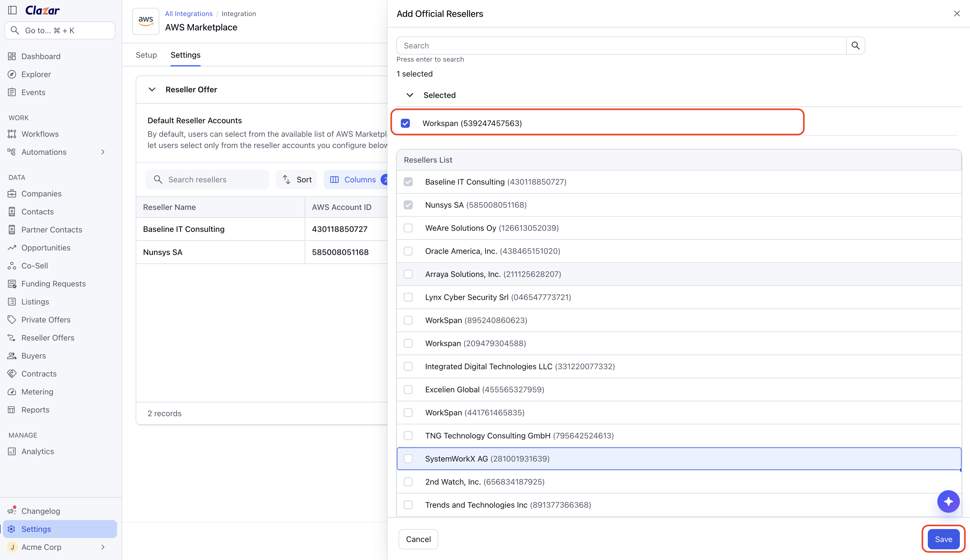The height and width of the screenshot is (560, 970).
Task: Check the Lynx Cyber Security Srl checkbox
Action: coord(408,297)
